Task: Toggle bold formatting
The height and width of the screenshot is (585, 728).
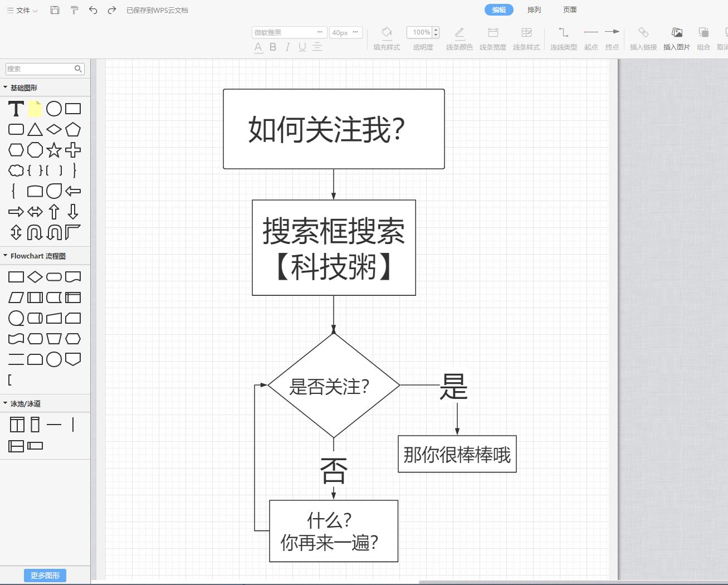Action: pyautogui.click(x=272, y=48)
